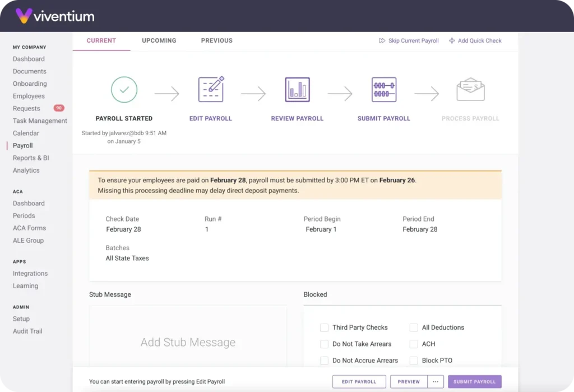Click the Viventium logo icon
This screenshot has width=574, height=392.
pyautogui.click(x=23, y=16)
